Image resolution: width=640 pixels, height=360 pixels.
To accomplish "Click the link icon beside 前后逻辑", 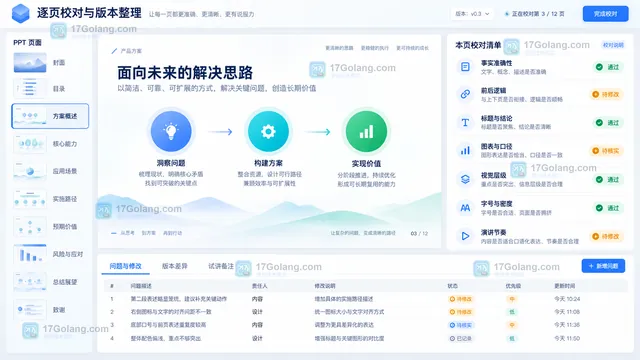I will [x=465, y=94].
